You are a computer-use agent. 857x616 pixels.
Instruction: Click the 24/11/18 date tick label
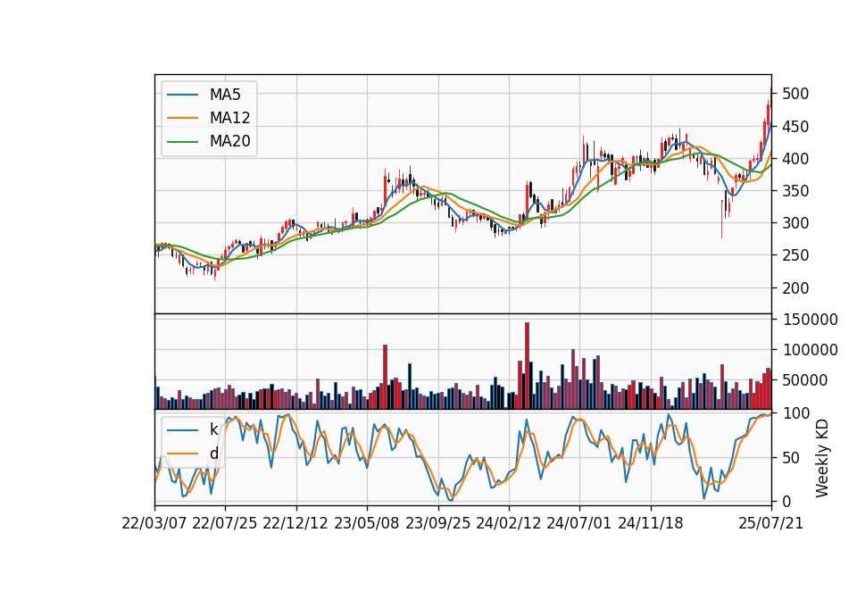[x=651, y=524]
